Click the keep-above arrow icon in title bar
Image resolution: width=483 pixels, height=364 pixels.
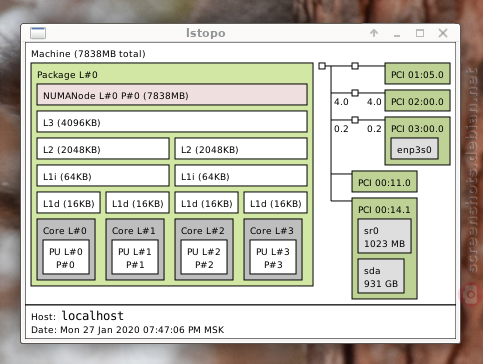click(374, 33)
